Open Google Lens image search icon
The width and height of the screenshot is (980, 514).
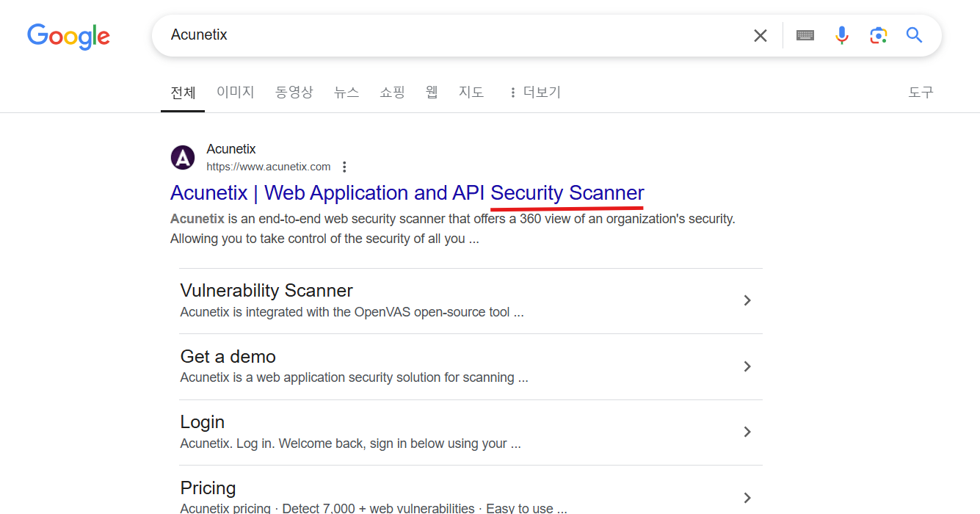(x=878, y=35)
